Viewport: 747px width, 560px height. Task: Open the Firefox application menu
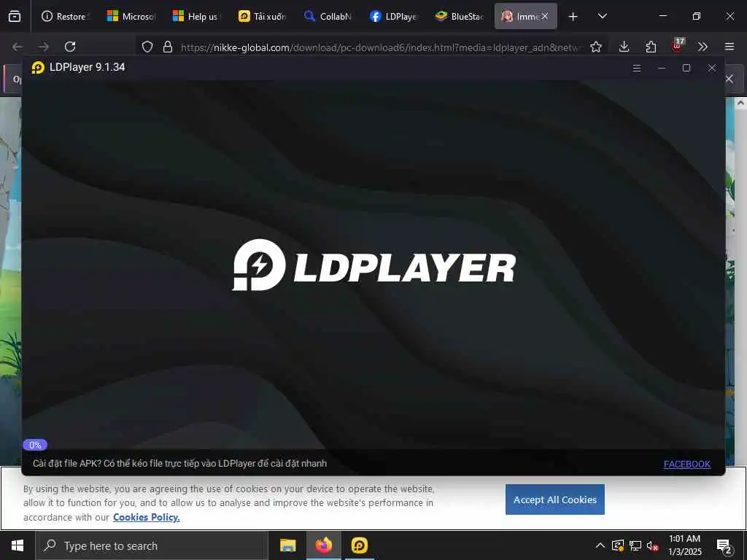pyautogui.click(x=729, y=47)
